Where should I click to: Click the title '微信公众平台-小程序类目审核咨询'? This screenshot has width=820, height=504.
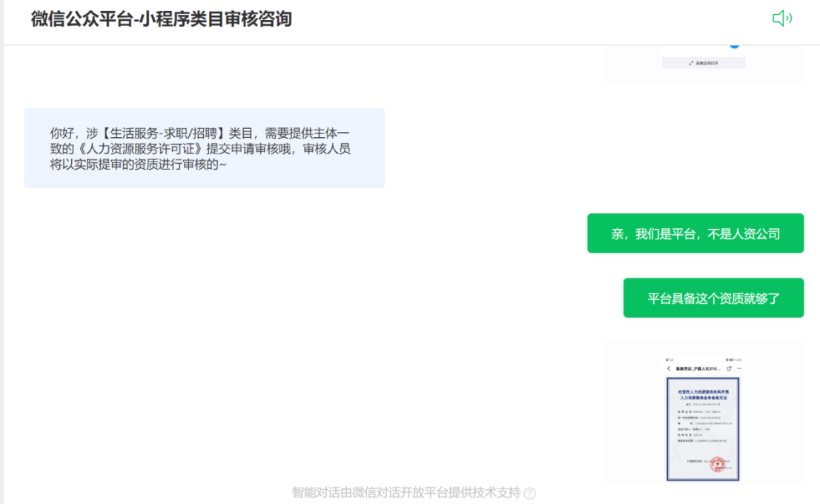click(162, 19)
